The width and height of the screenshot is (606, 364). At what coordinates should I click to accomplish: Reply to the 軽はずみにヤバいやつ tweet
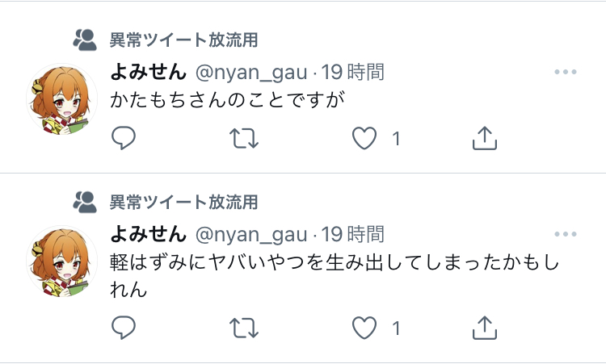click(x=123, y=328)
